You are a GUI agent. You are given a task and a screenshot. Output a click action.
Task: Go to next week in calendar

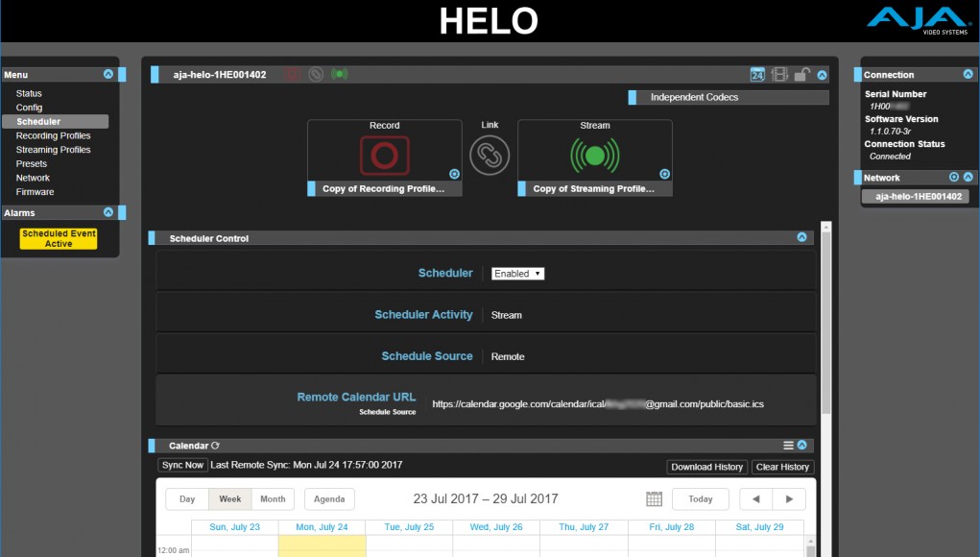(x=789, y=498)
